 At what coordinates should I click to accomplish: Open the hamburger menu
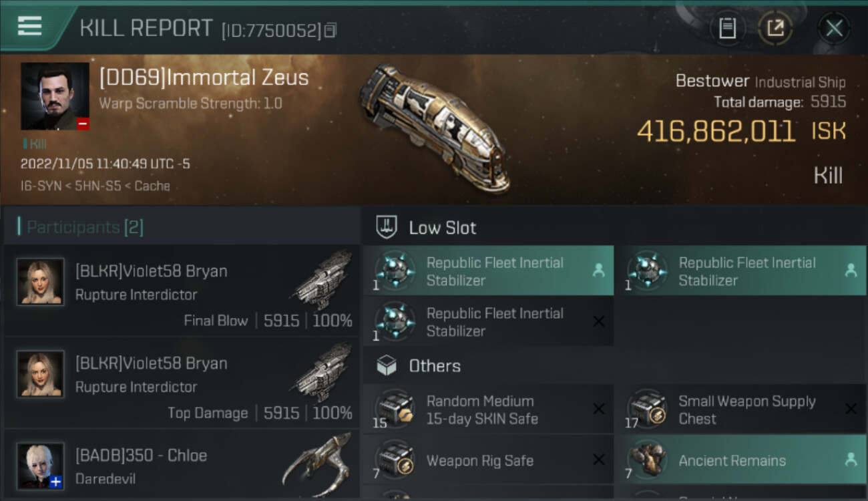(30, 27)
